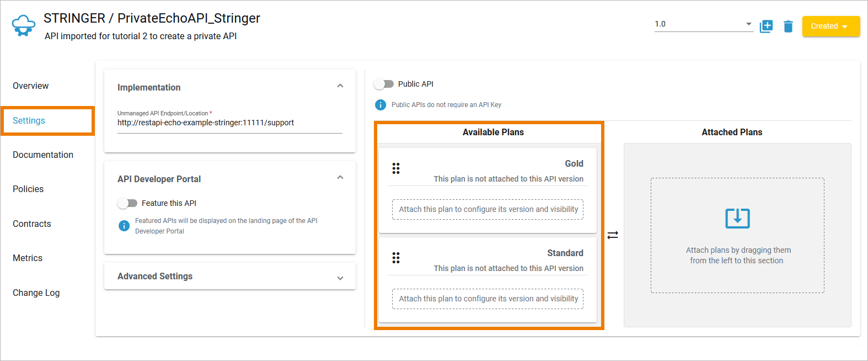The image size is (868, 361).
Task: Toggle Feature this API switch
Action: [x=127, y=203]
